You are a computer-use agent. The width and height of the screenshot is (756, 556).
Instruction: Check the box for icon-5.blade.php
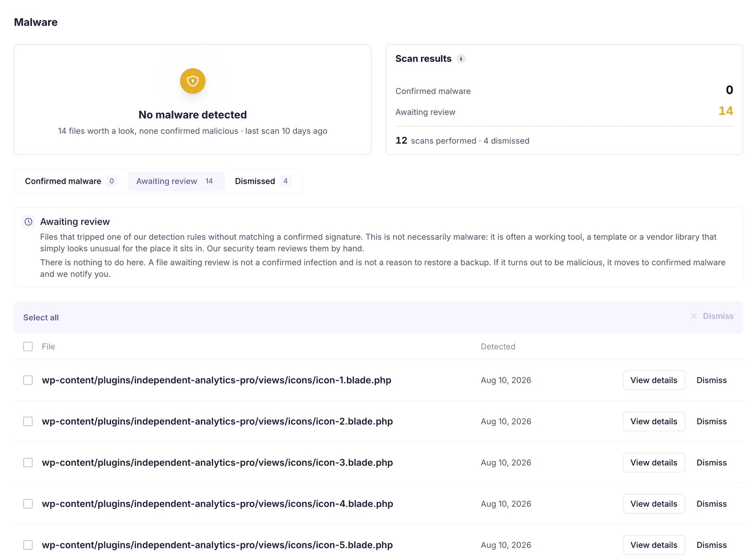click(x=28, y=545)
